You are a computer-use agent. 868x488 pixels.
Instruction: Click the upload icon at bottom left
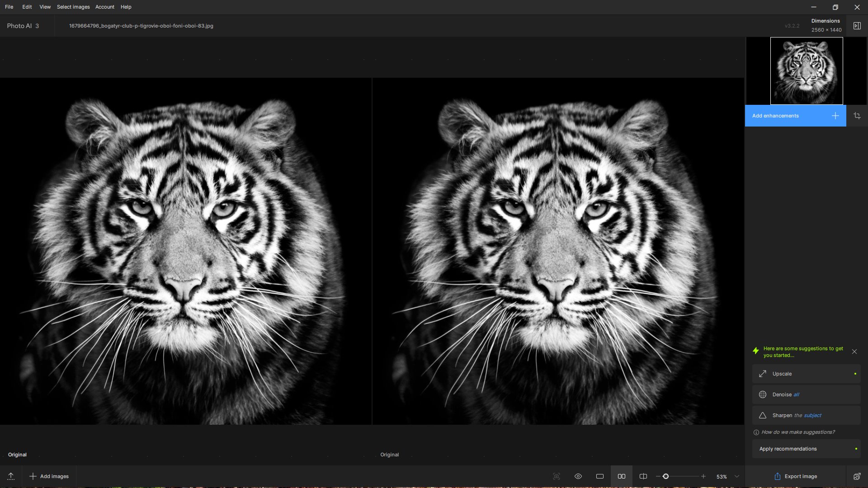11,476
